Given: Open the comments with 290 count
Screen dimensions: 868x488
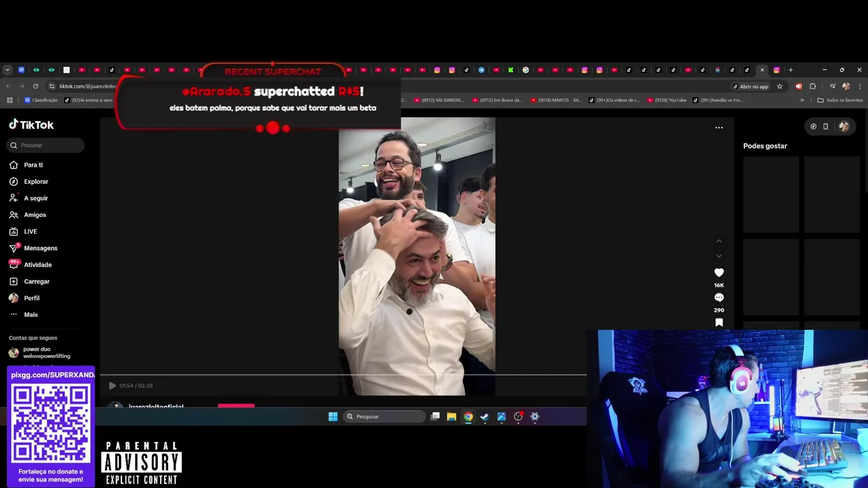Looking at the screenshot, I should point(719,298).
